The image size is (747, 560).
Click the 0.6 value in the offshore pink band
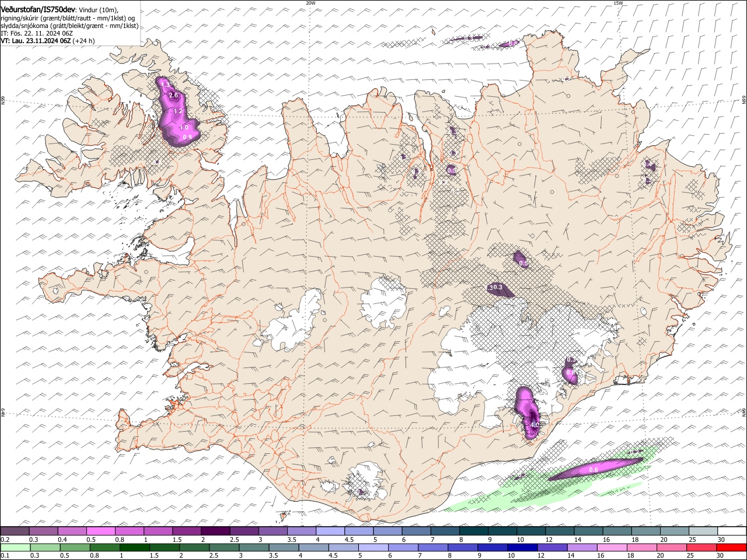[x=594, y=470]
